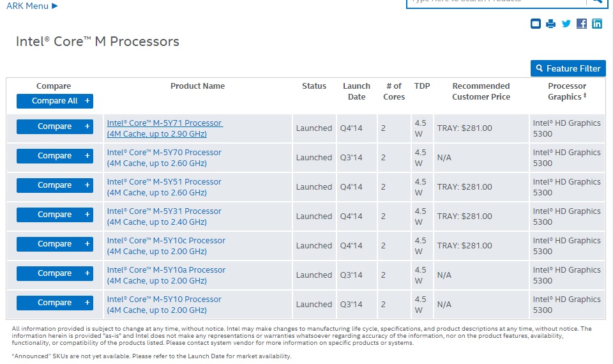The image size is (613, 364).
Task: Share on Twitter icon
Action: pos(566,24)
